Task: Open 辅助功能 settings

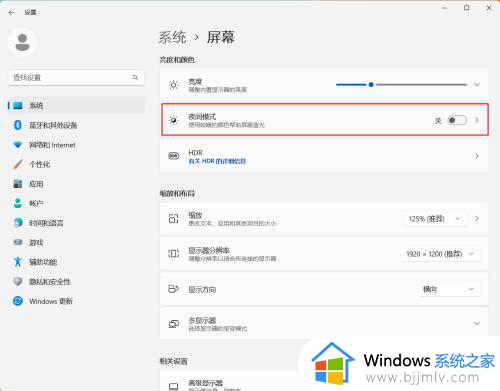Action: tap(76, 262)
